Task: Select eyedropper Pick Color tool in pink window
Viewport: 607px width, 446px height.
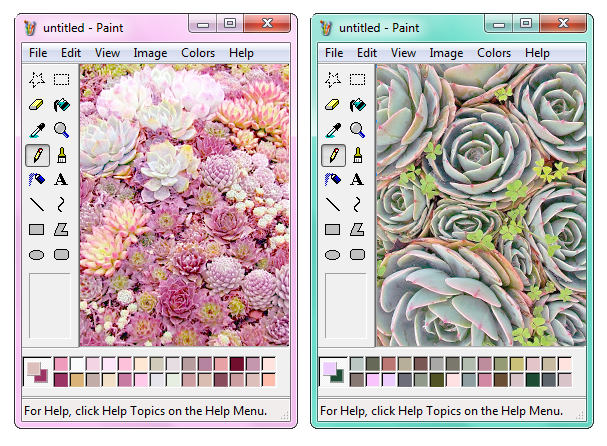Action: 38,130
